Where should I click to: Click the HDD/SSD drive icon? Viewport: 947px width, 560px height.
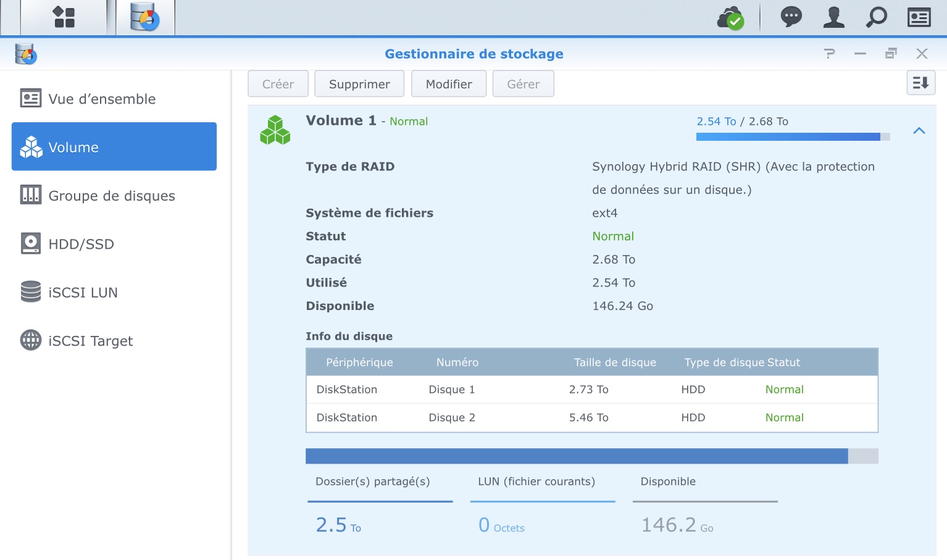click(x=31, y=243)
